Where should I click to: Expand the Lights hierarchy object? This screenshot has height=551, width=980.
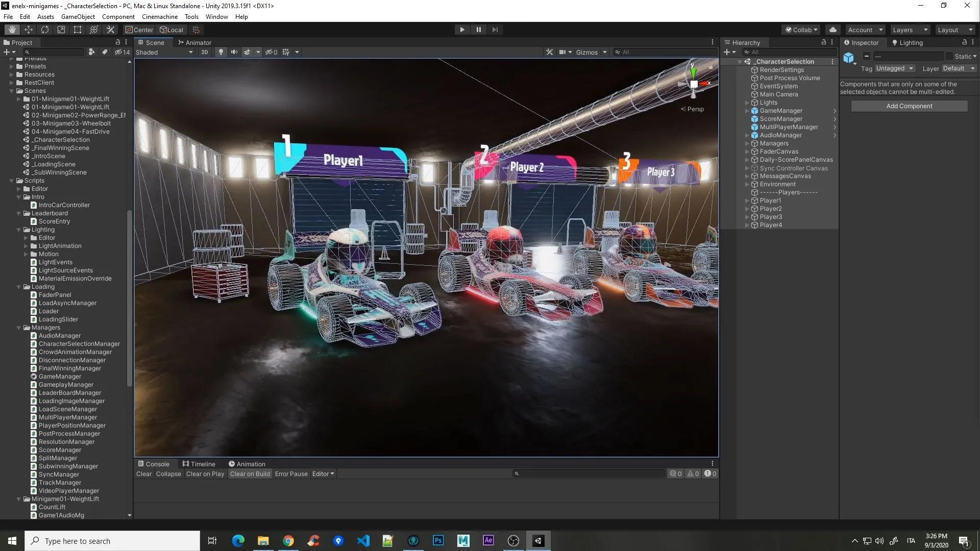click(747, 103)
